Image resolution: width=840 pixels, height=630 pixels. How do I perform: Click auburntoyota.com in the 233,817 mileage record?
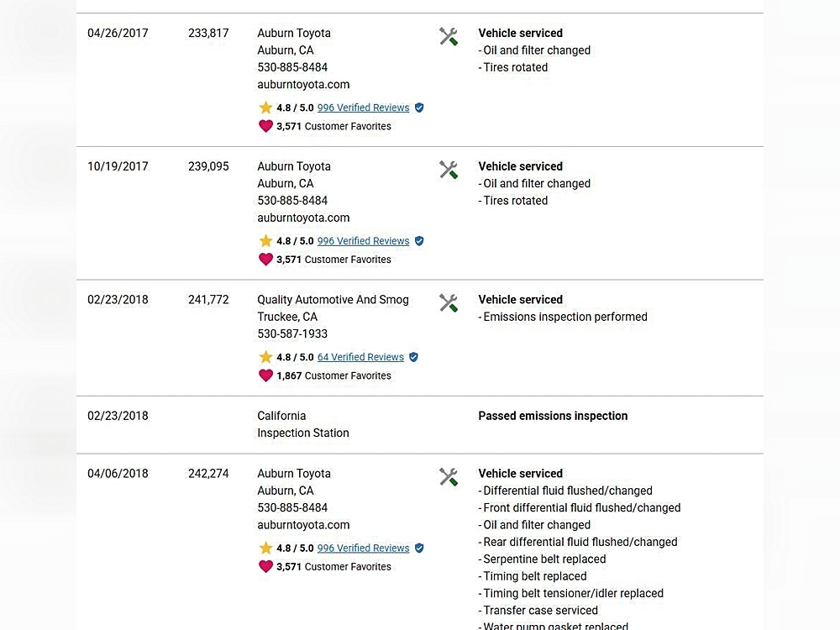coord(303,84)
